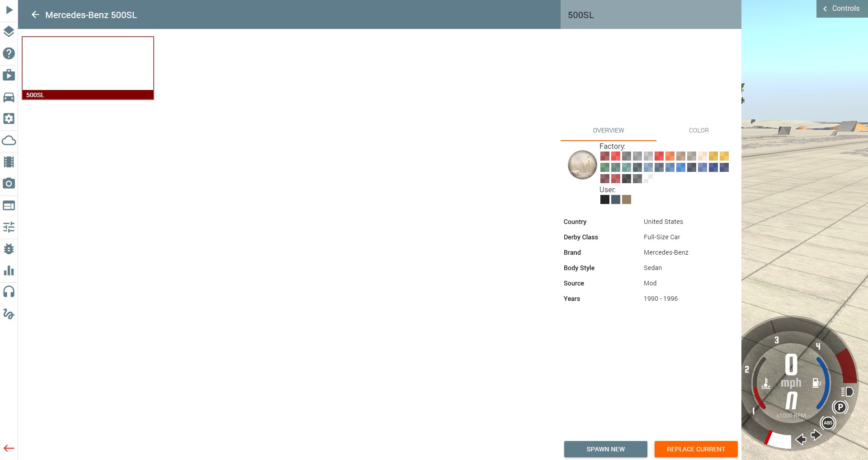Image resolution: width=868 pixels, height=460 pixels.
Task: Pick the orange factory color swatch
Action: pos(670,156)
